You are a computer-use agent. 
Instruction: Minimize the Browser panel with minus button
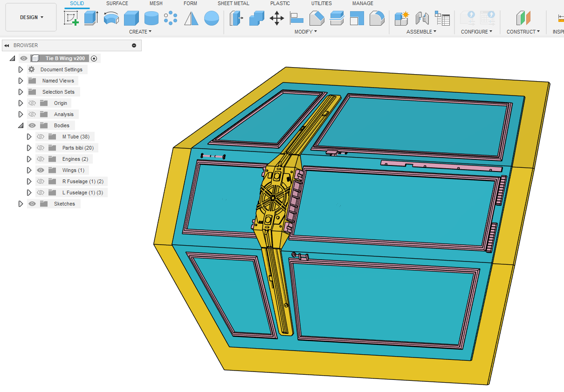pos(134,45)
